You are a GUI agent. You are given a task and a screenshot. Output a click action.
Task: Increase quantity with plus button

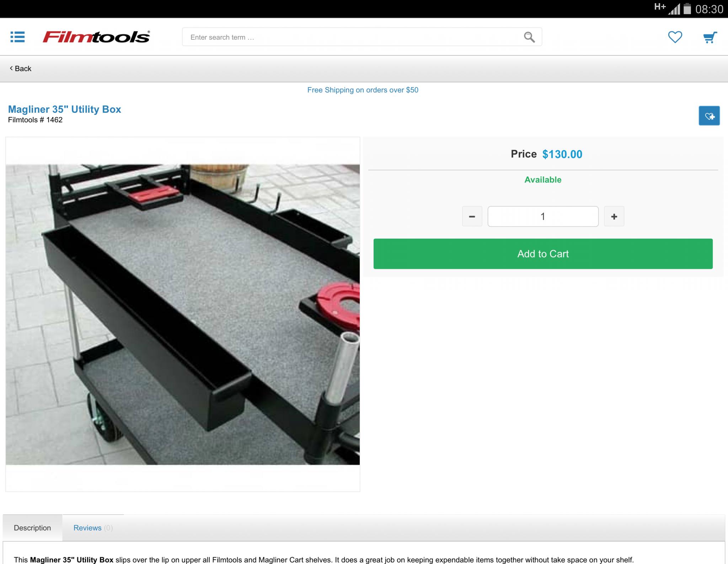[614, 216]
